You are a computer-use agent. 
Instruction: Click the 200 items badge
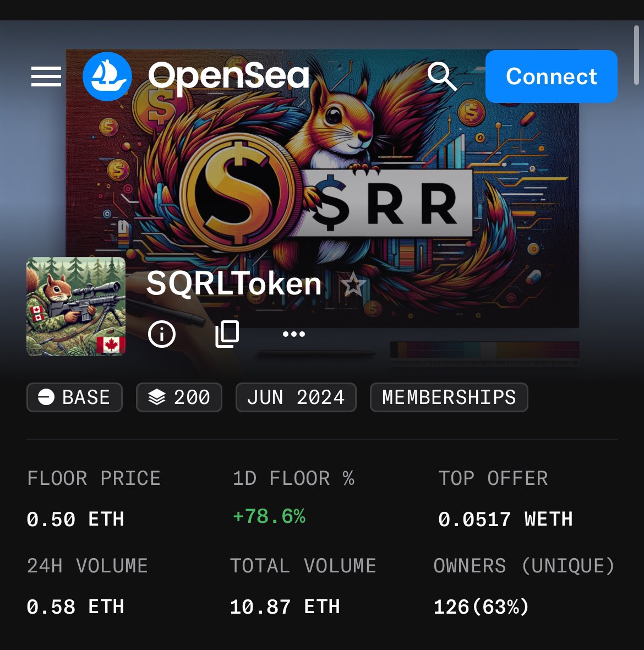coord(179,397)
